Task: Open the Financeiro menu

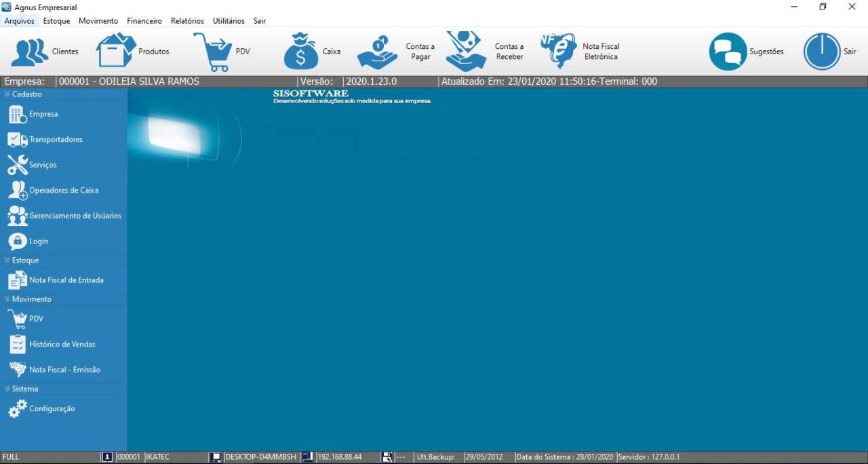Action: pos(144,21)
